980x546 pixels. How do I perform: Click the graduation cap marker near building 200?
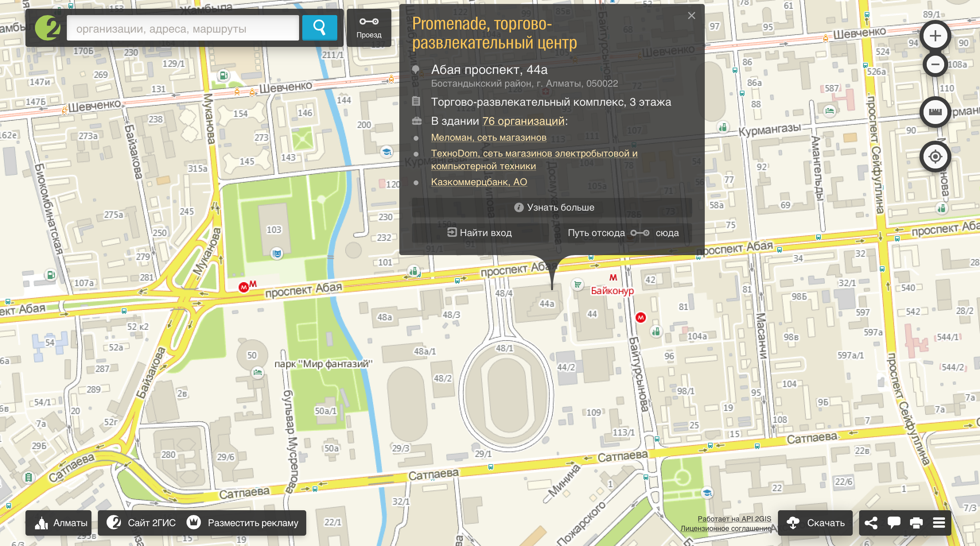(387, 152)
